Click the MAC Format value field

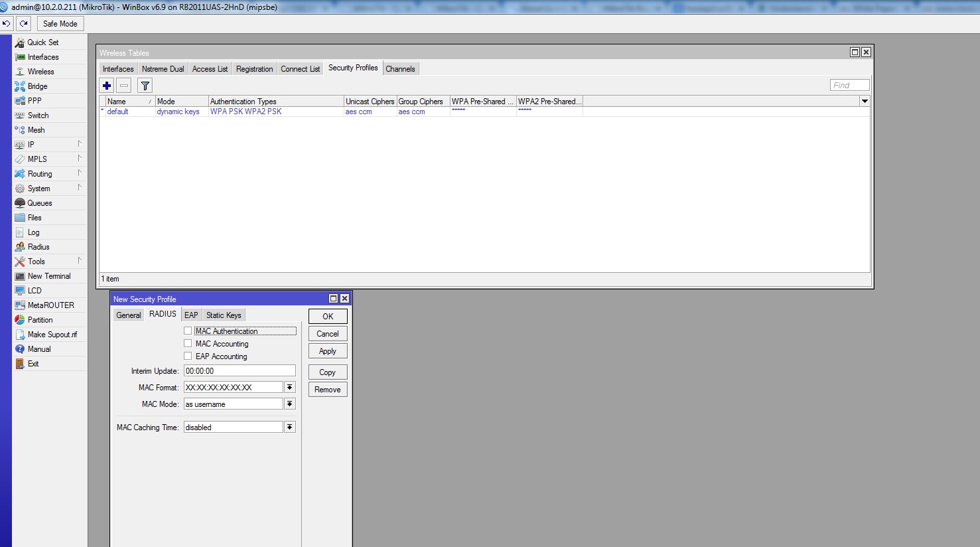coord(234,387)
